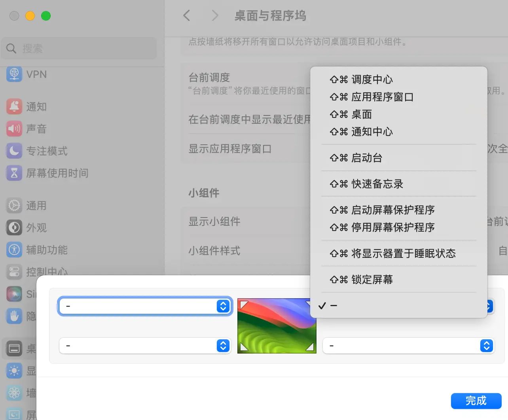Click the desktop wallpaper preview thumbnail
This screenshot has height=420, width=508.
tap(277, 325)
